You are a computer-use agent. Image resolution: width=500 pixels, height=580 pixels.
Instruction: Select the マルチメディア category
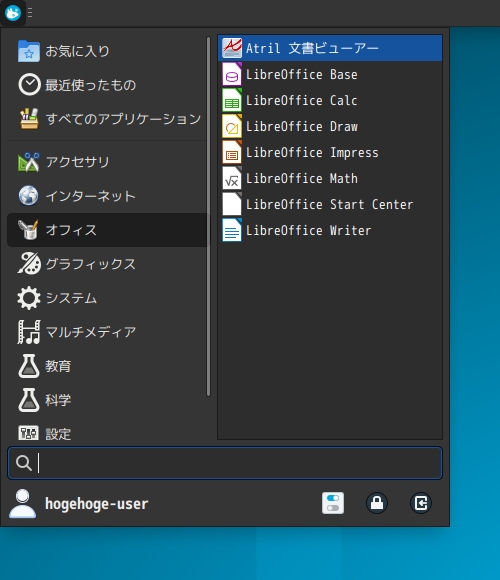[x=107, y=332]
